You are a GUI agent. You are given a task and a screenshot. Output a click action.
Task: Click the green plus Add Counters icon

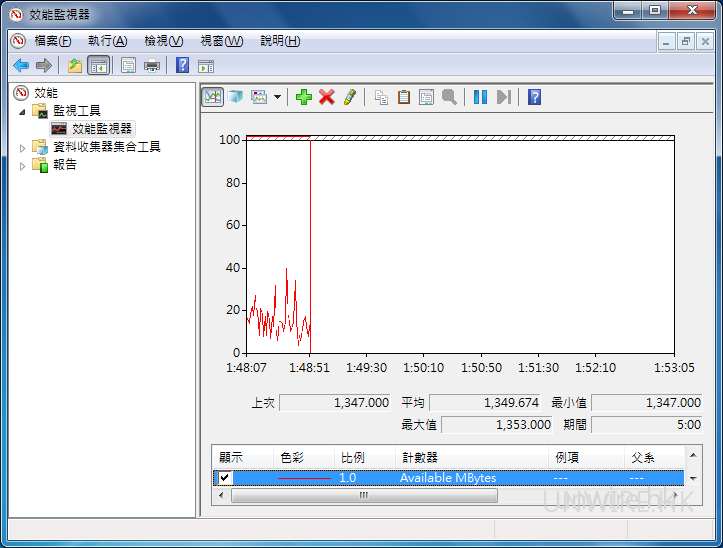pyautogui.click(x=304, y=97)
